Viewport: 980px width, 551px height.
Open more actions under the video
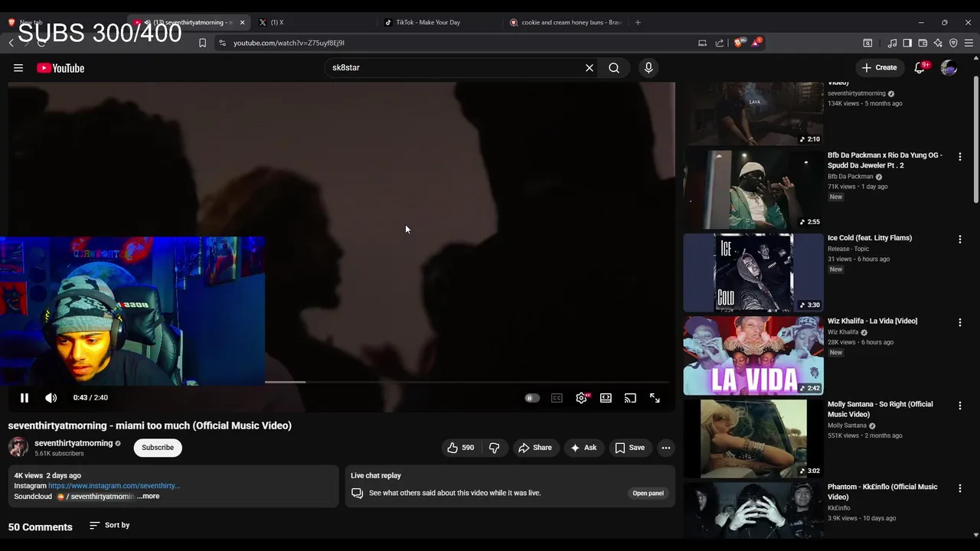click(666, 448)
